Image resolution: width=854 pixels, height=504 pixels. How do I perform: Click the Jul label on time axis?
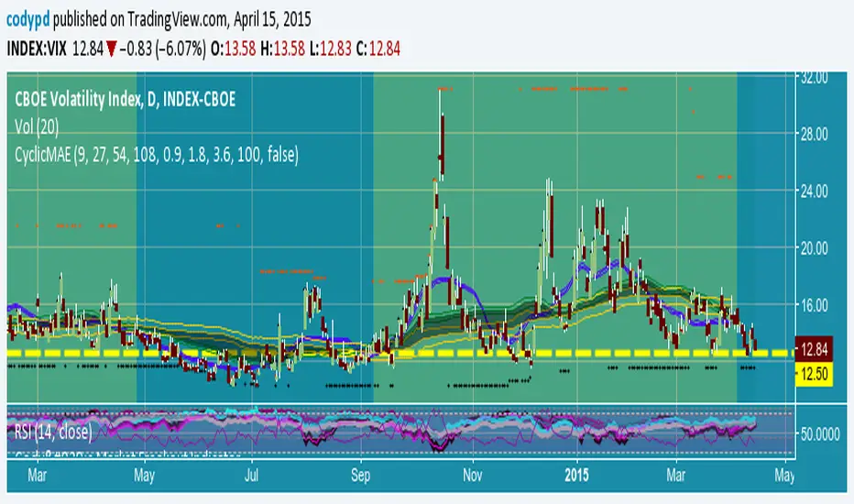click(x=251, y=475)
